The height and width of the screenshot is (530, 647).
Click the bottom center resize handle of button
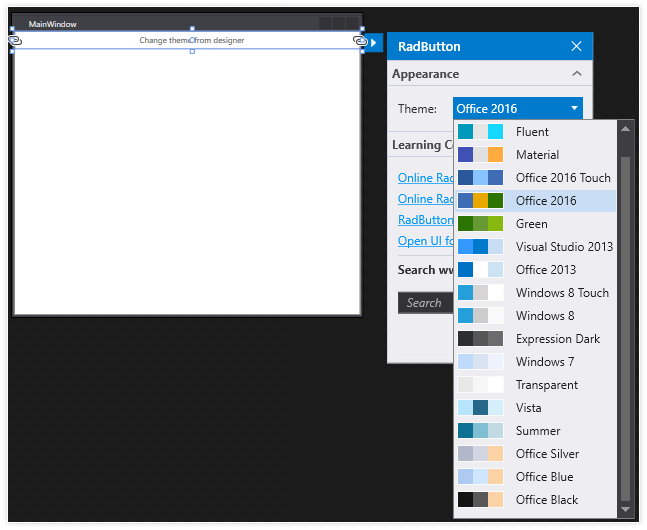(192, 52)
